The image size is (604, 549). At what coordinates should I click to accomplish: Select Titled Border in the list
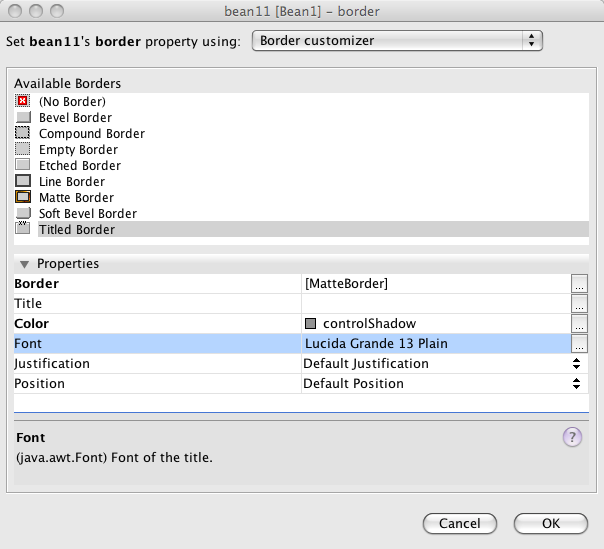77,229
